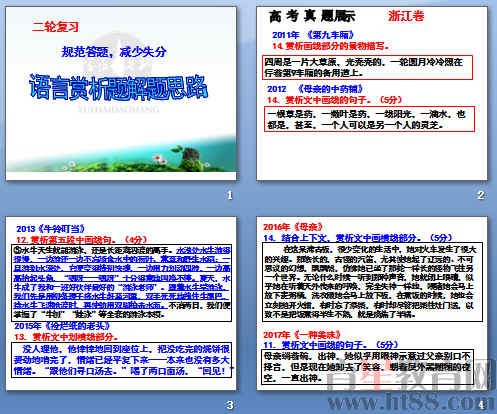
Task: Click the 2011年 第九车厢 heading
Action: pyautogui.click(x=313, y=35)
